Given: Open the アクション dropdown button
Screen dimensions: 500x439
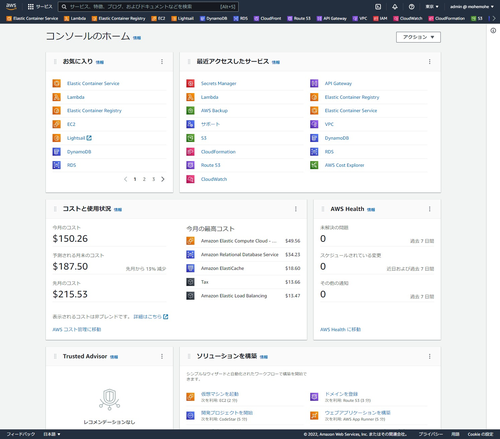Looking at the screenshot, I should [x=418, y=37].
